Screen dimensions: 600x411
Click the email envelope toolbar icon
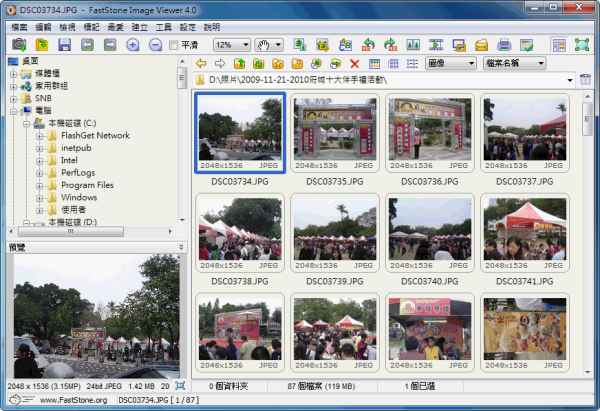coord(481,45)
